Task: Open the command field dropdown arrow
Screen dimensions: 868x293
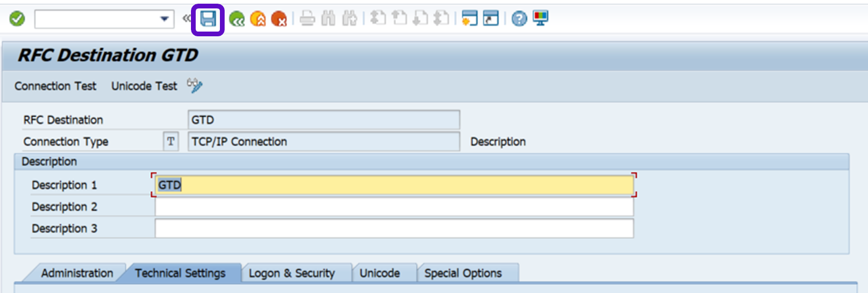Action: coord(164,19)
